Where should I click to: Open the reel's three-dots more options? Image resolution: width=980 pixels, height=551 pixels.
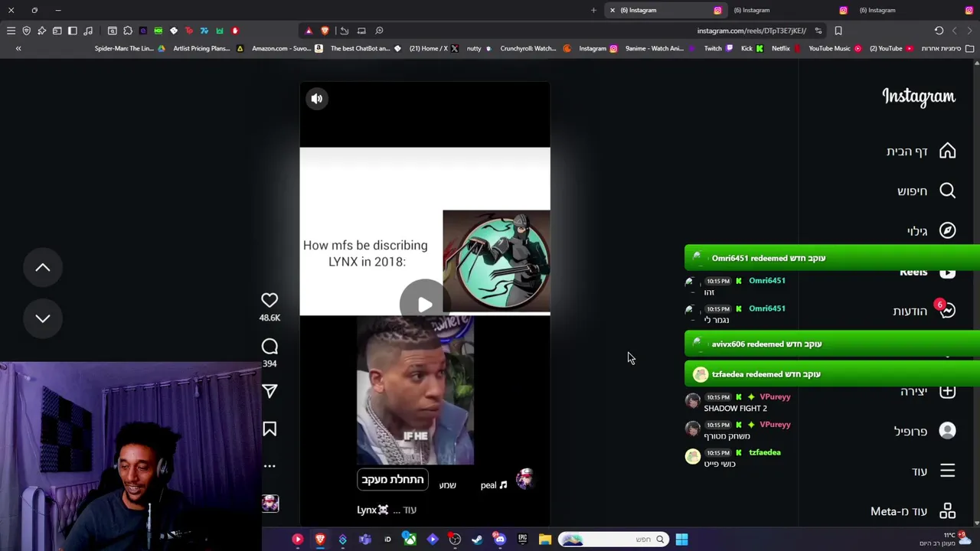[x=269, y=465]
